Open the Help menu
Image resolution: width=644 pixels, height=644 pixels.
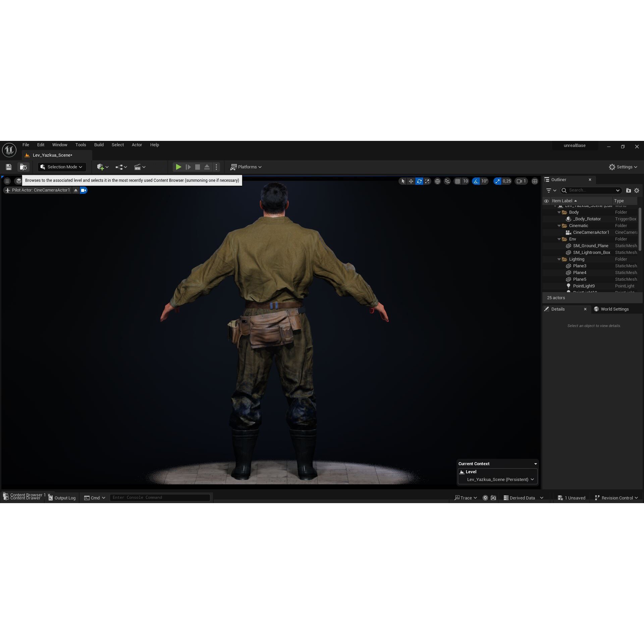155,145
